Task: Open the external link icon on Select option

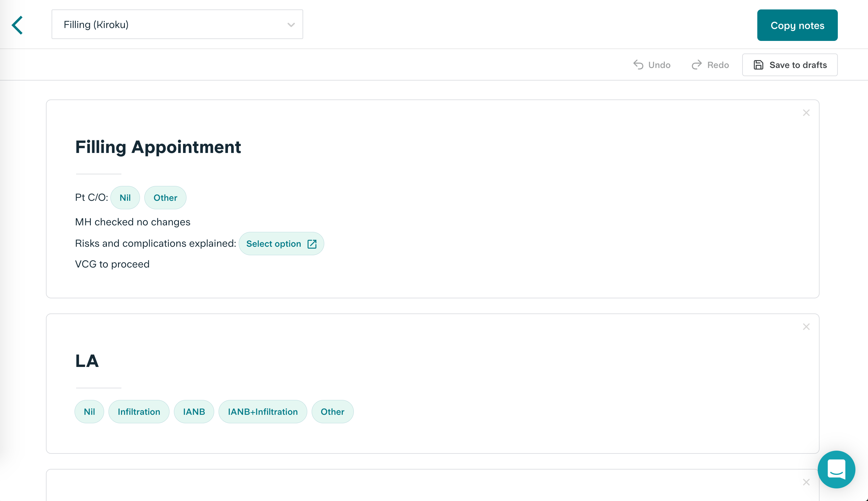Action: [x=311, y=244]
